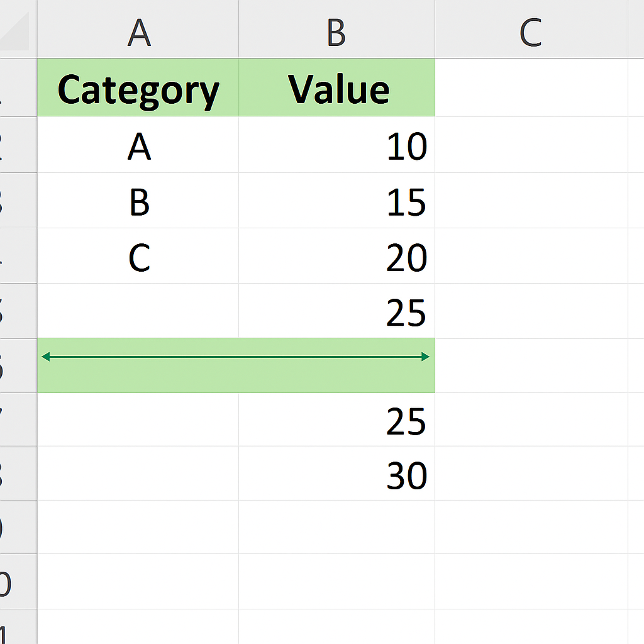Click category cell "B" beside value 15
This screenshot has height=644, width=644.
138,201
